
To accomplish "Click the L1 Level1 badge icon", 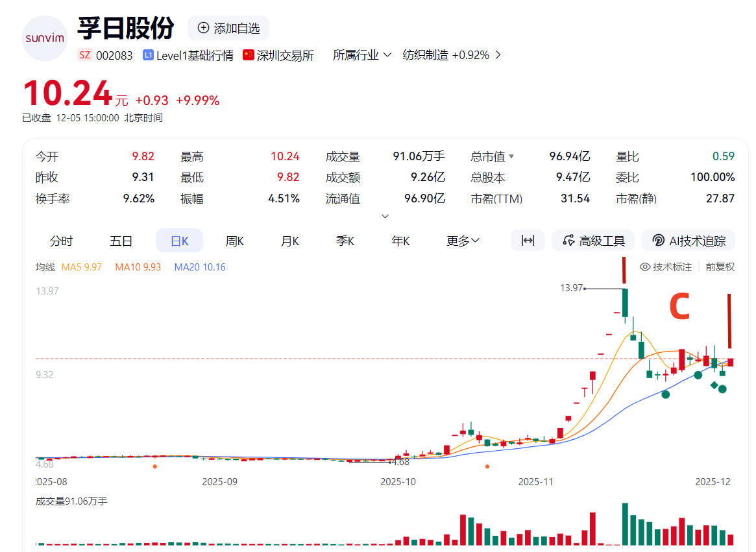I will click(148, 55).
